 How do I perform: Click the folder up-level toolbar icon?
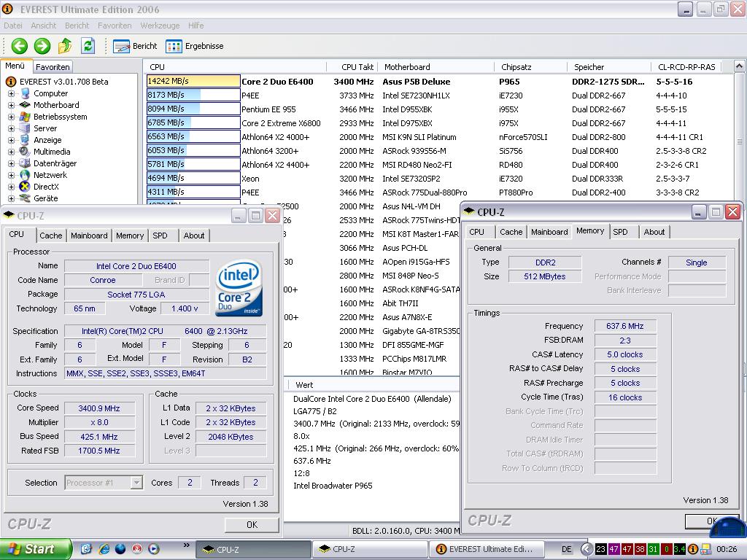[x=65, y=46]
